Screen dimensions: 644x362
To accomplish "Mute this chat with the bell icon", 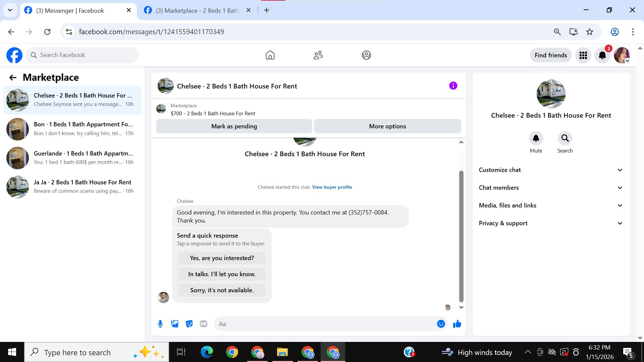I will click(536, 138).
